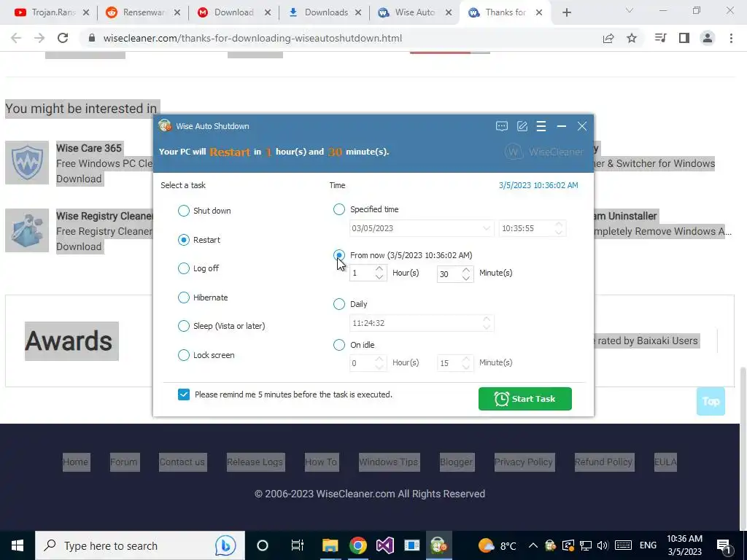Decrease the From now Minute(s) value

[466, 277]
